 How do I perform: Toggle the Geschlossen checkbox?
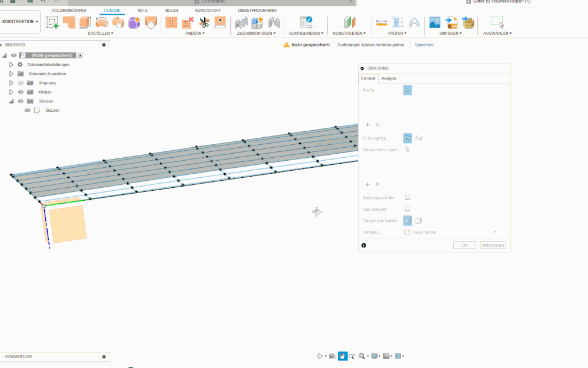pyautogui.click(x=408, y=209)
